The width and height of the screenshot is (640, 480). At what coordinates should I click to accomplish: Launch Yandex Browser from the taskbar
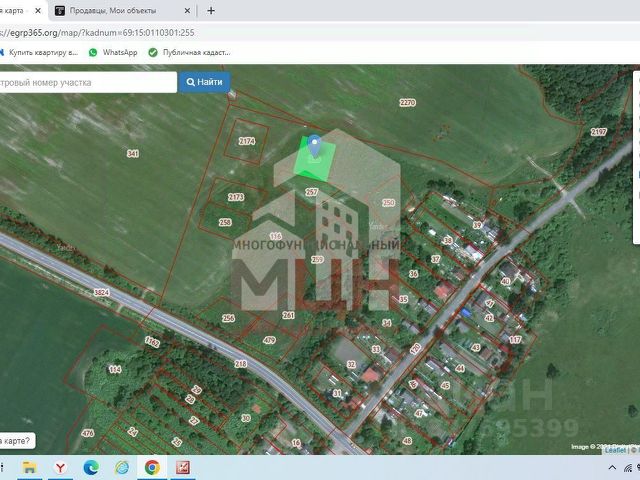click(60, 468)
